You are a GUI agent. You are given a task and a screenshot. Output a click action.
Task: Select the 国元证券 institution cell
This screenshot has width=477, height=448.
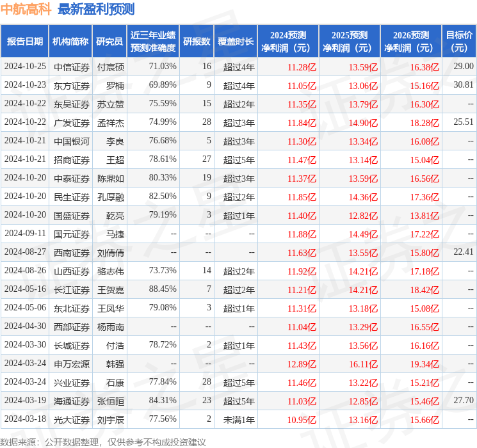click(72, 234)
